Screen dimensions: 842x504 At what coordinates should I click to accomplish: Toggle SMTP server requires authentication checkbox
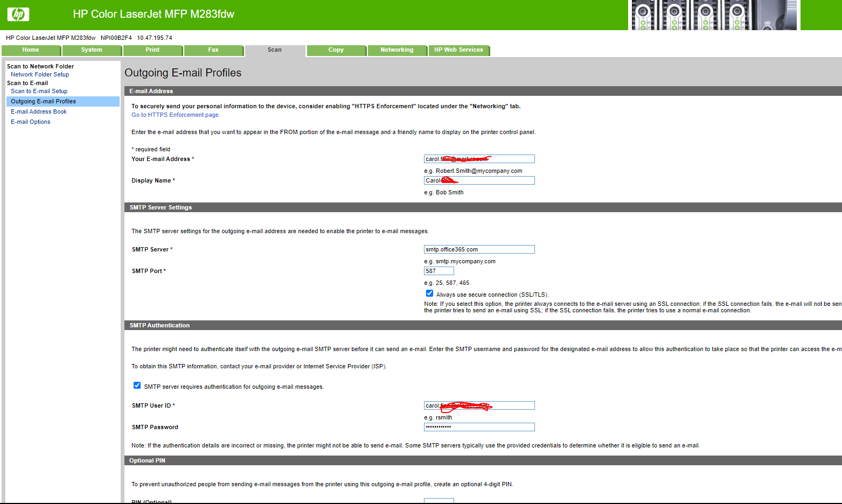(x=137, y=385)
